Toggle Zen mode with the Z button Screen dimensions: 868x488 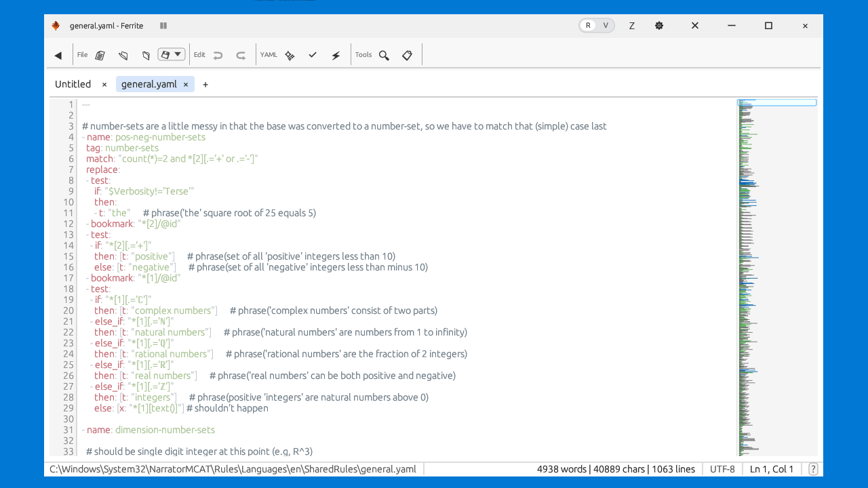tap(632, 26)
